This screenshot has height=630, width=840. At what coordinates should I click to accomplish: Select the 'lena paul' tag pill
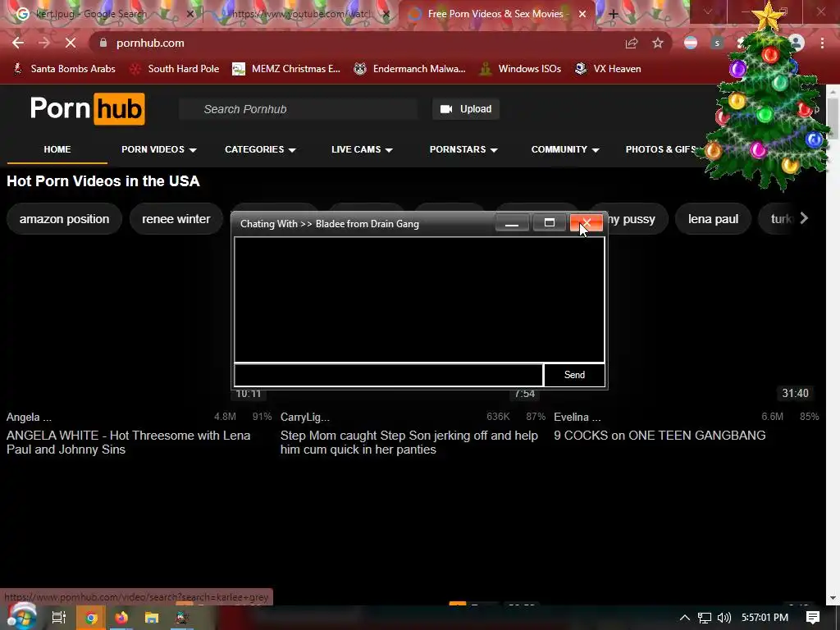click(x=713, y=218)
